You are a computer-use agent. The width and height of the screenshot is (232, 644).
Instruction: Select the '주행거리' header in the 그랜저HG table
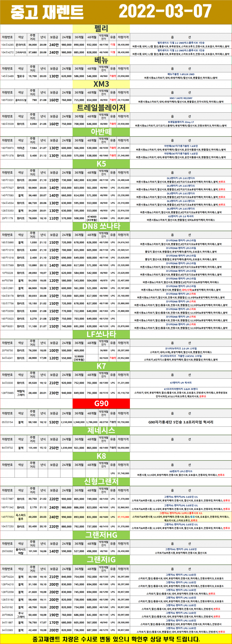point(33,543)
